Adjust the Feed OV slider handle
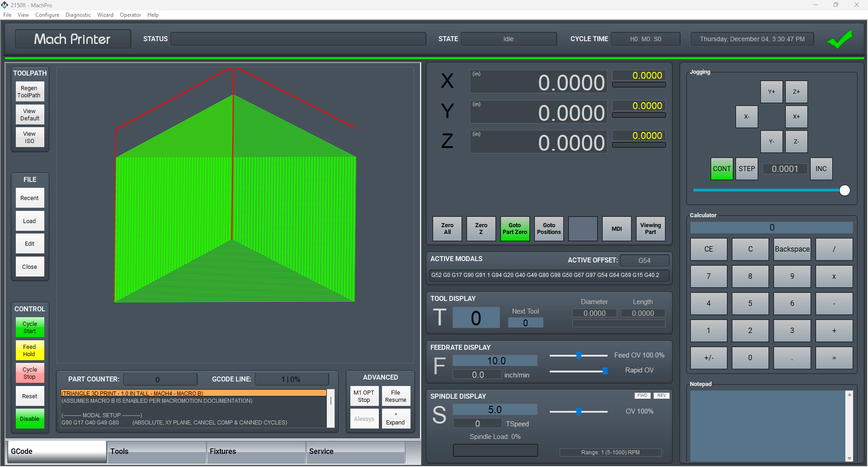 pos(579,356)
